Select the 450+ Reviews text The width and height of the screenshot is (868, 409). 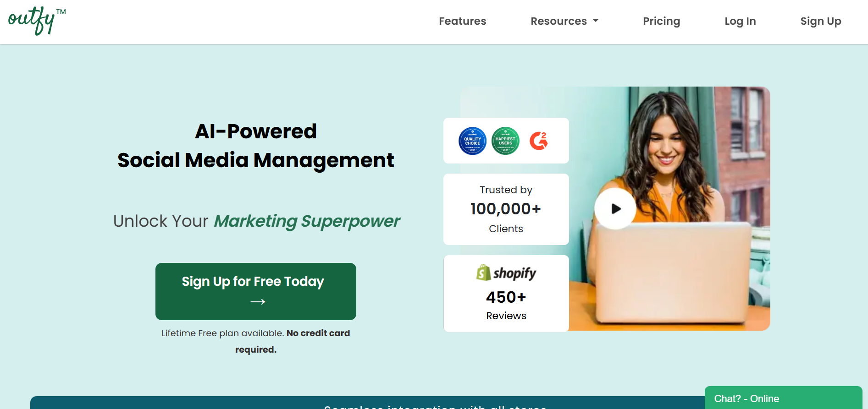point(506,305)
